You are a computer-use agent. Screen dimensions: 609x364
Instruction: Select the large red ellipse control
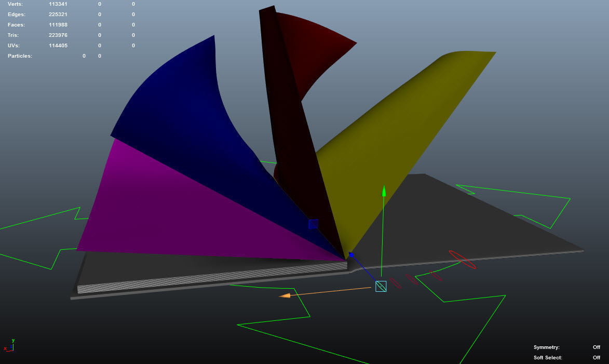pos(463,260)
